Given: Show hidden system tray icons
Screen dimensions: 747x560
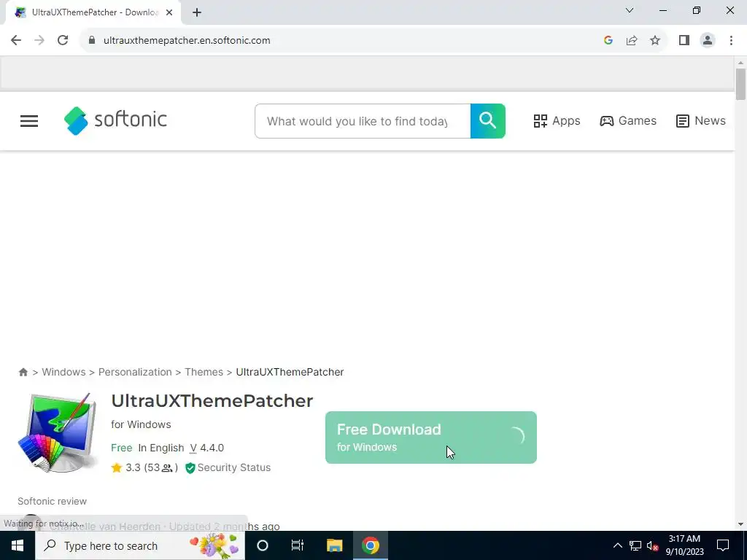Looking at the screenshot, I should click(x=617, y=545).
